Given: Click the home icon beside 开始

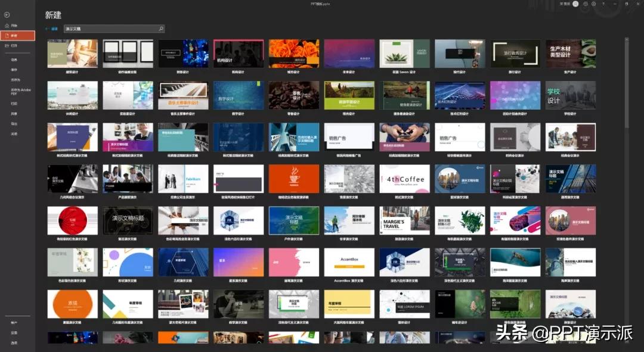Looking at the screenshot, I should [6, 26].
